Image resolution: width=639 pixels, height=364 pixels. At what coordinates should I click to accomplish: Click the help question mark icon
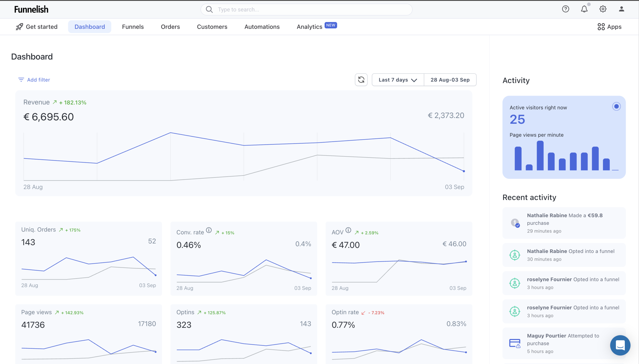pyautogui.click(x=565, y=9)
